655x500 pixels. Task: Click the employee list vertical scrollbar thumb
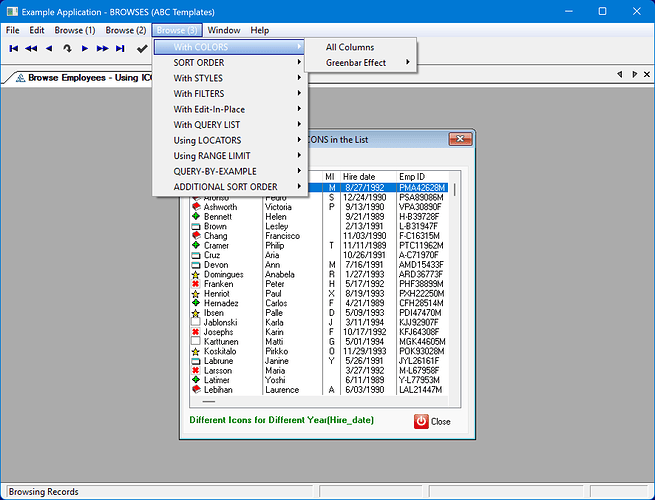pos(454,189)
